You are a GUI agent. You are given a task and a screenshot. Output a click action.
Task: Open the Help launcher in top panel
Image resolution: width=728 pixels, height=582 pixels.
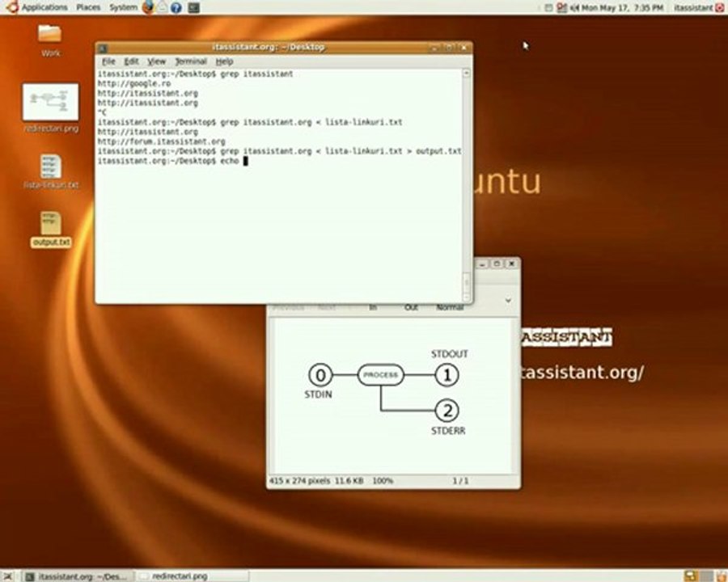click(176, 7)
